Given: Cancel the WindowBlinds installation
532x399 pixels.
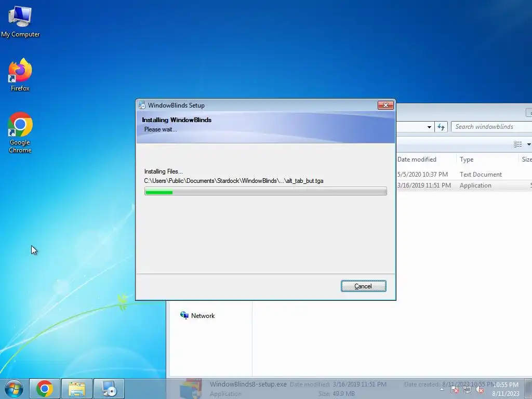Looking at the screenshot, I should coord(363,286).
